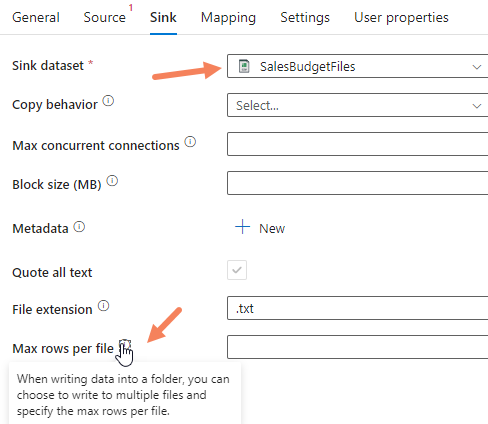The width and height of the screenshot is (488, 424).
Task: Click the Metadata info icon
Action: (79, 227)
